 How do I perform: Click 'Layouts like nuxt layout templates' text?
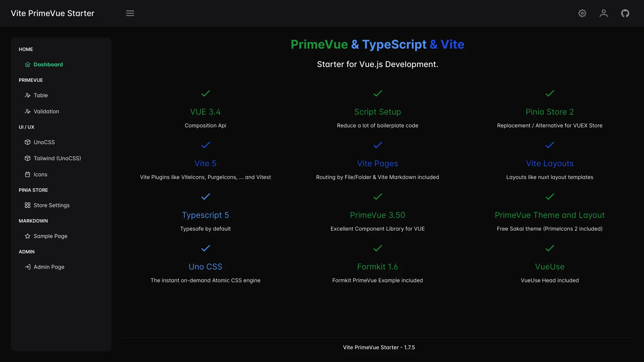pyautogui.click(x=550, y=177)
